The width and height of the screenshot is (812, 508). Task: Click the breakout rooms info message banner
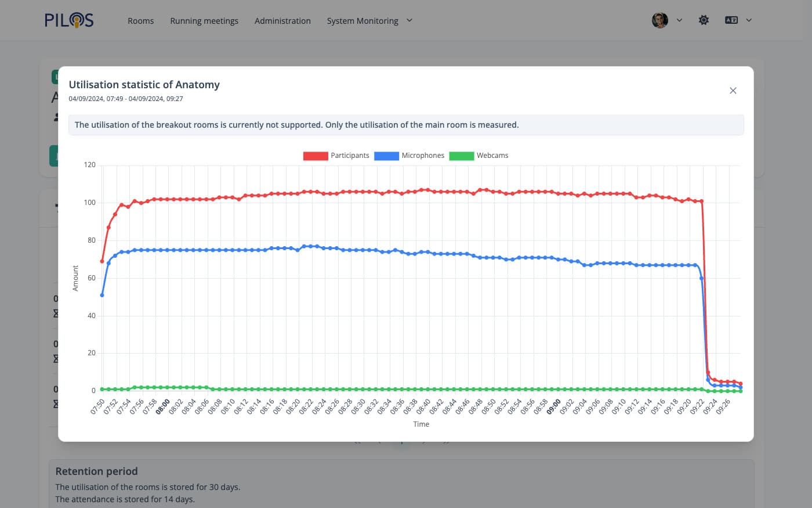click(x=406, y=125)
